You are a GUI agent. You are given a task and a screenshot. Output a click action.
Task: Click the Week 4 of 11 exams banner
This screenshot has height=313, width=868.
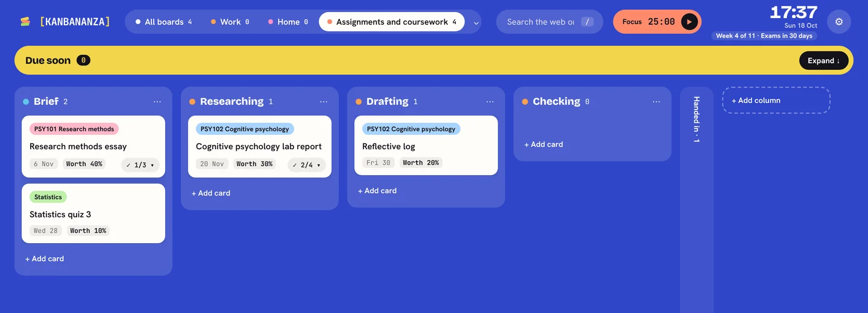(x=764, y=36)
